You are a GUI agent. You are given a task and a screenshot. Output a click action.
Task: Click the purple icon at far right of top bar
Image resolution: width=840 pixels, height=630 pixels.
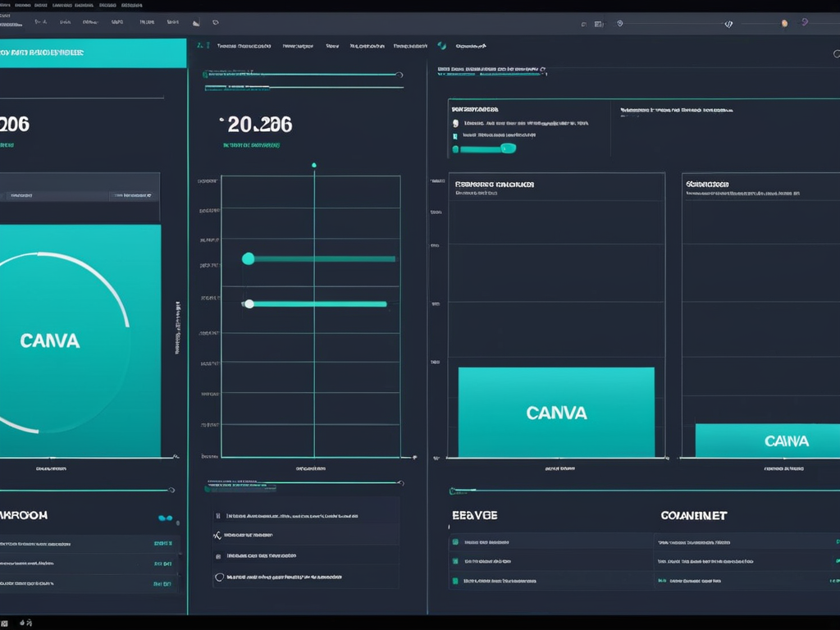click(x=804, y=23)
